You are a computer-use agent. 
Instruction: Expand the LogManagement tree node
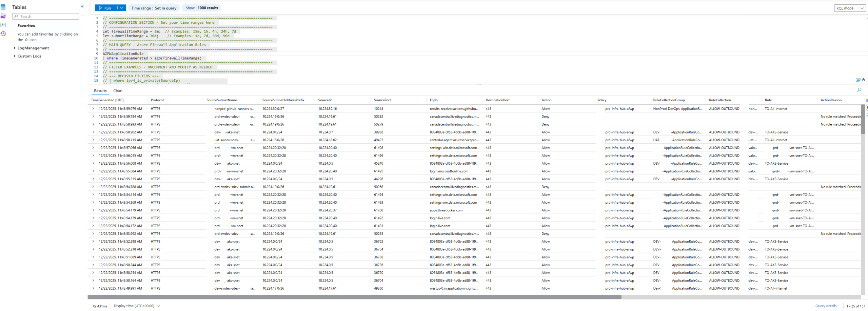pos(14,48)
